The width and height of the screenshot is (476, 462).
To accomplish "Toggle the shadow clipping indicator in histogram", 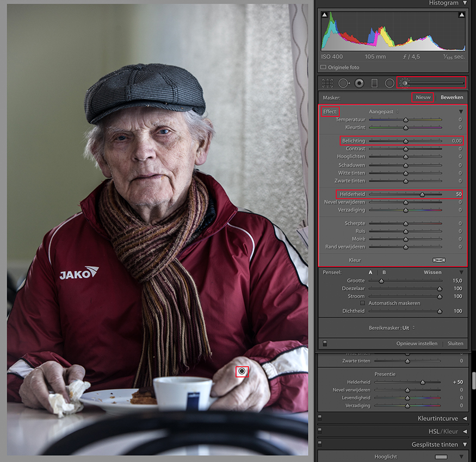I will [x=325, y=15].
